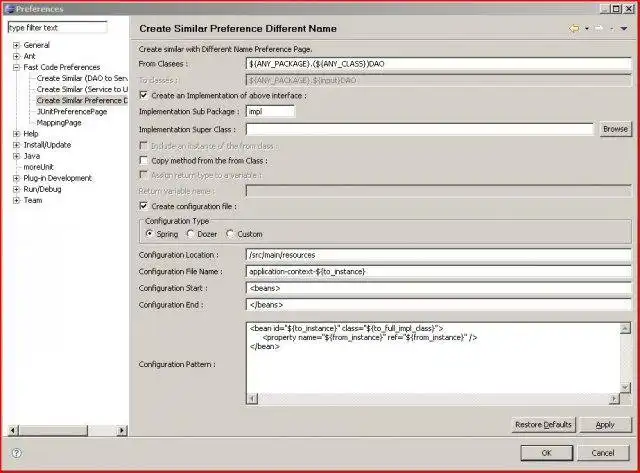Viewport: 640px width, 473px height.
Task: Select Custom configuration type
Action: [230, 234]
